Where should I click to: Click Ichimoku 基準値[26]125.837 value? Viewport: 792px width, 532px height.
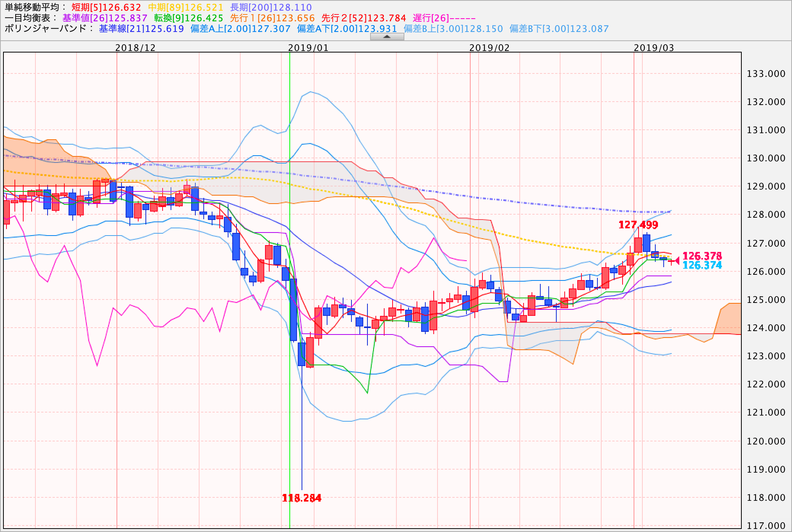105,18
